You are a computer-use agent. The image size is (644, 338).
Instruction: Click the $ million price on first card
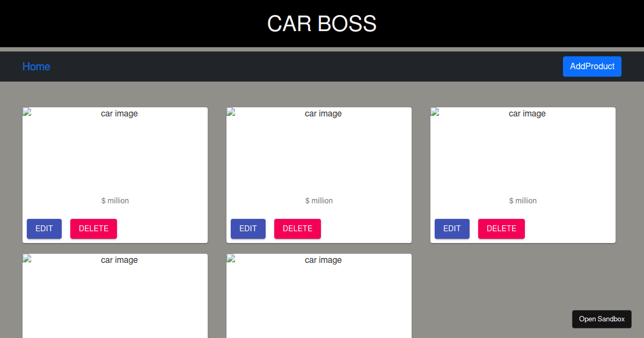pyautogui.click(x=115, y=201)
